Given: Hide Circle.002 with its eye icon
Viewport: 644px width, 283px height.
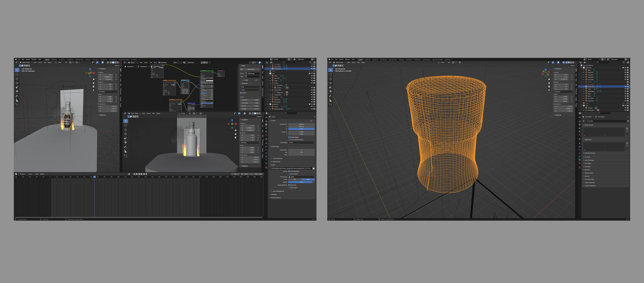Looking at the screenshot, I should (x=625, y=87).
